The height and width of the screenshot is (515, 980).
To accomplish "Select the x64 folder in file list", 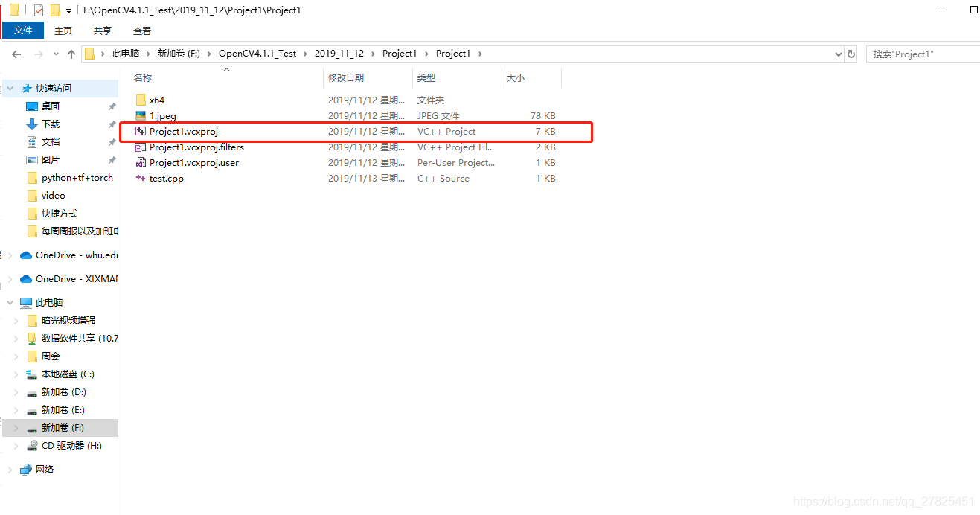I will (156, 99).
